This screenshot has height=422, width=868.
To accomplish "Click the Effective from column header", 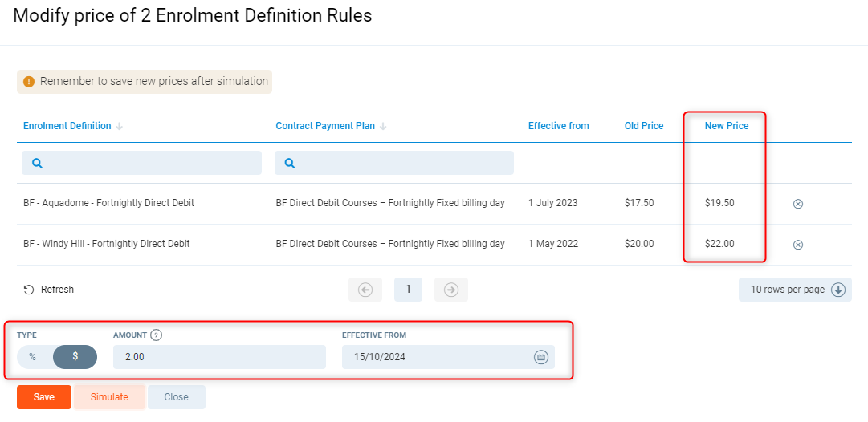I will [x=558, y=126].
